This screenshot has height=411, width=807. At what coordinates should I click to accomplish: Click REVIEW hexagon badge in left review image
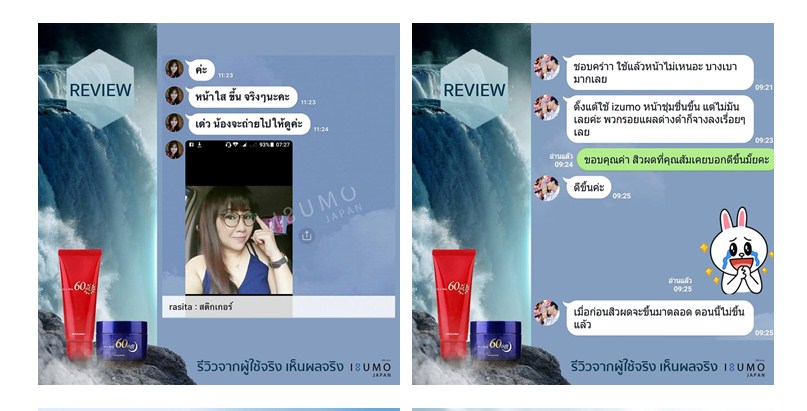pyautogui.click(x=100, y=89)
